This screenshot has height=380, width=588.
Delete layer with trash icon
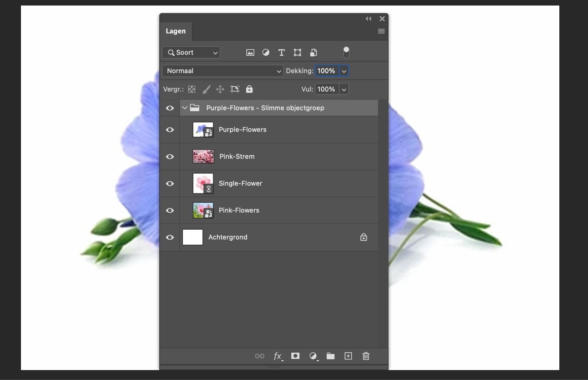point(366,356)
